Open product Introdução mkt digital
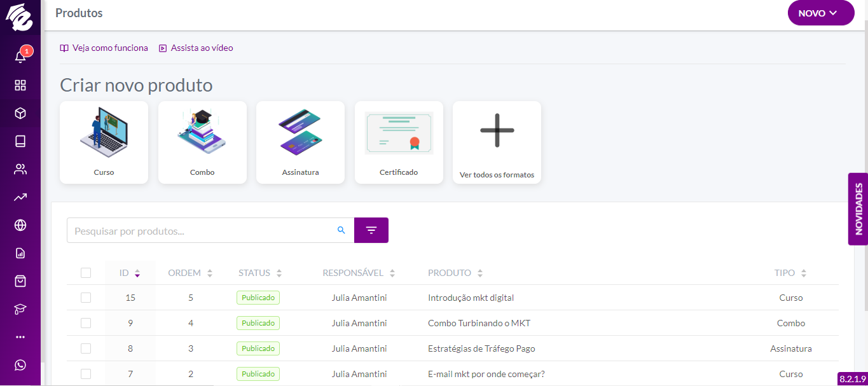868x386 pixels. click(471, 298)
